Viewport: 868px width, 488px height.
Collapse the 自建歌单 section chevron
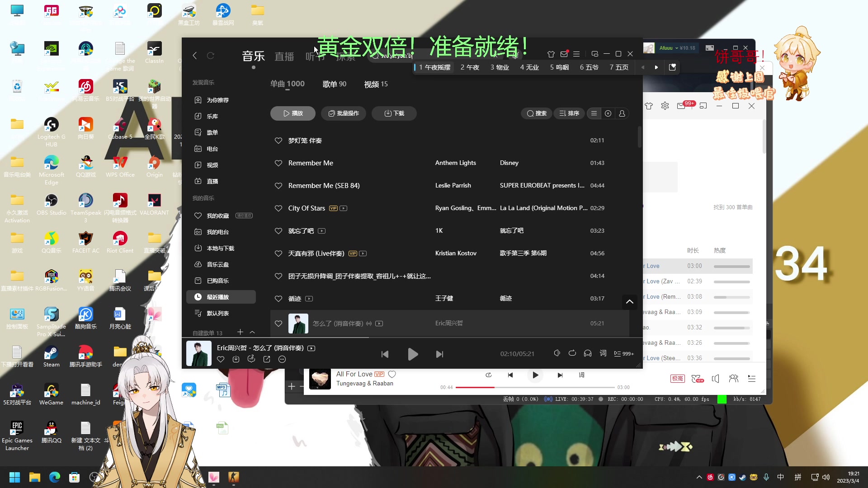252,333
